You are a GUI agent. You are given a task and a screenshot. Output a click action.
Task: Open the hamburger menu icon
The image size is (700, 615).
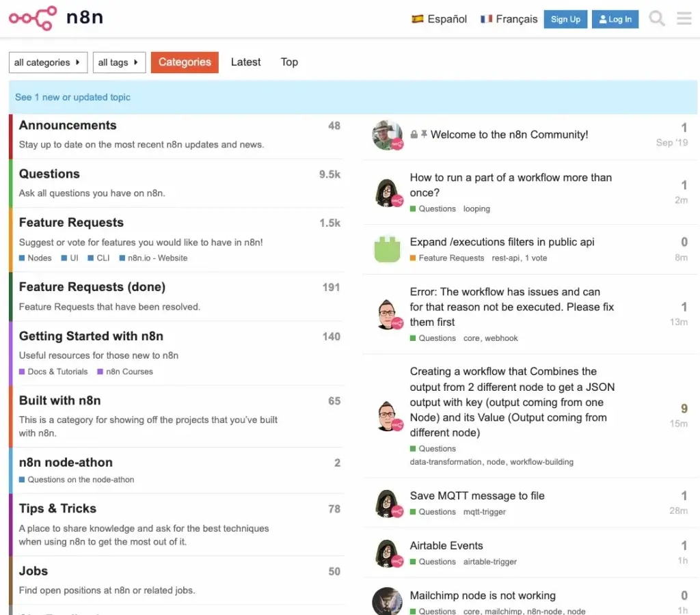pyautogui.click(x=684, y=18)
